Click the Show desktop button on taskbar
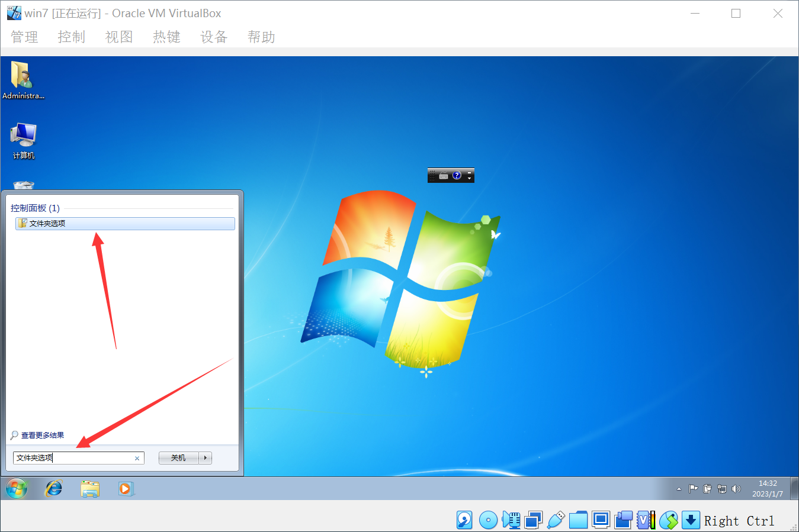 794,489
